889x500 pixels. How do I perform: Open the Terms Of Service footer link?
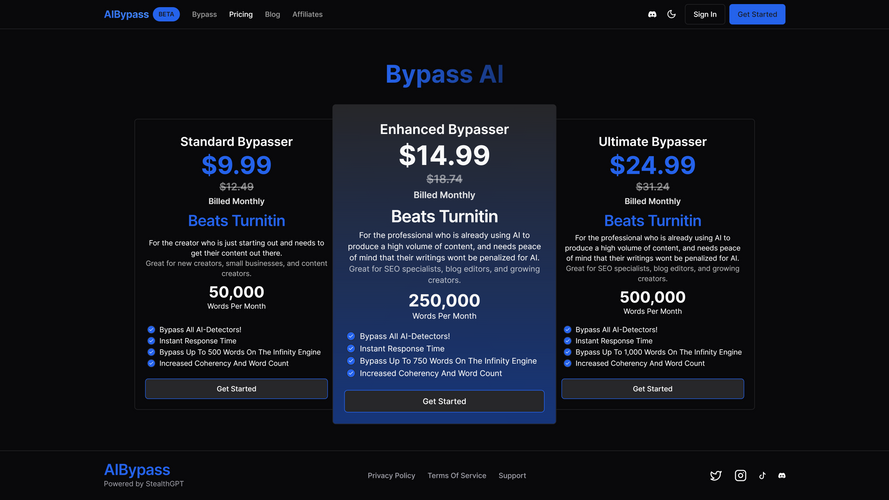click(x=457, y=476)
